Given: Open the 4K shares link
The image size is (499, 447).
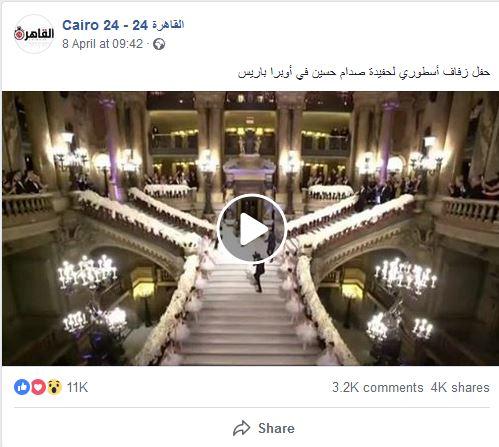Looking at the screenshot, I should tap(460, 387).
